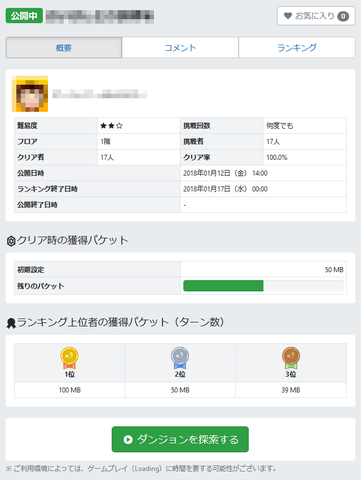Click the blurred creator name link
The height and width of the screenshot is (480, 361).
[99, 94]
